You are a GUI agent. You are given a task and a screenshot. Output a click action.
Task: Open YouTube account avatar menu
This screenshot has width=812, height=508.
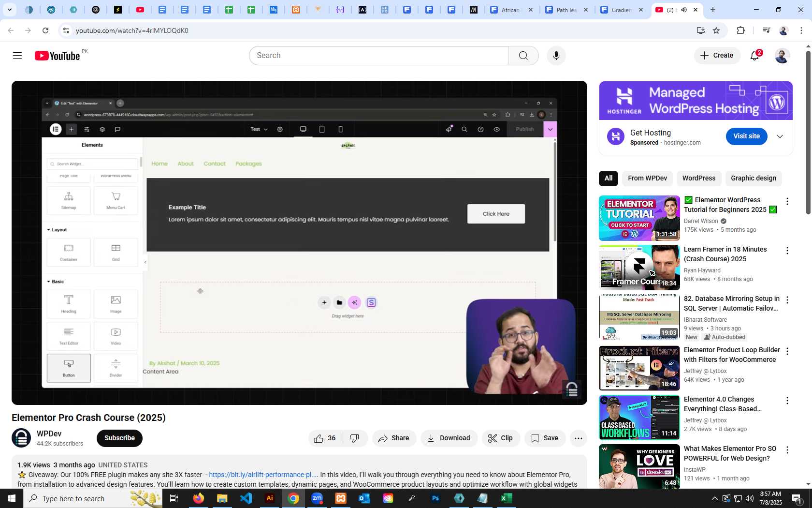pos(782,56)
